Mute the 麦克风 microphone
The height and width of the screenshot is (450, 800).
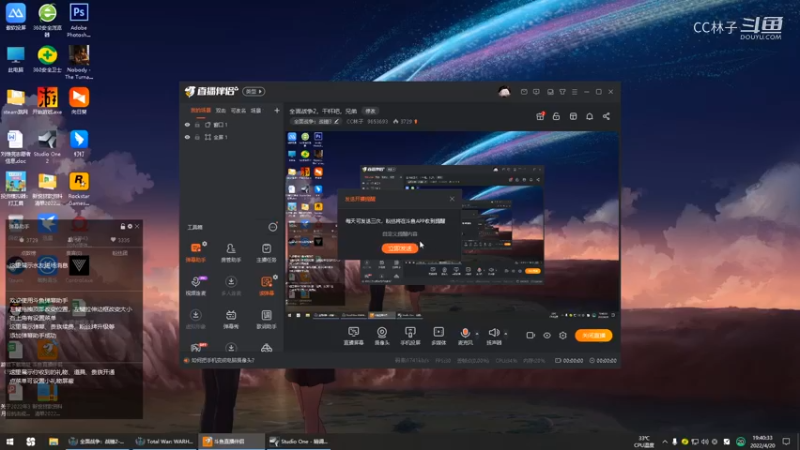[465, 336]
